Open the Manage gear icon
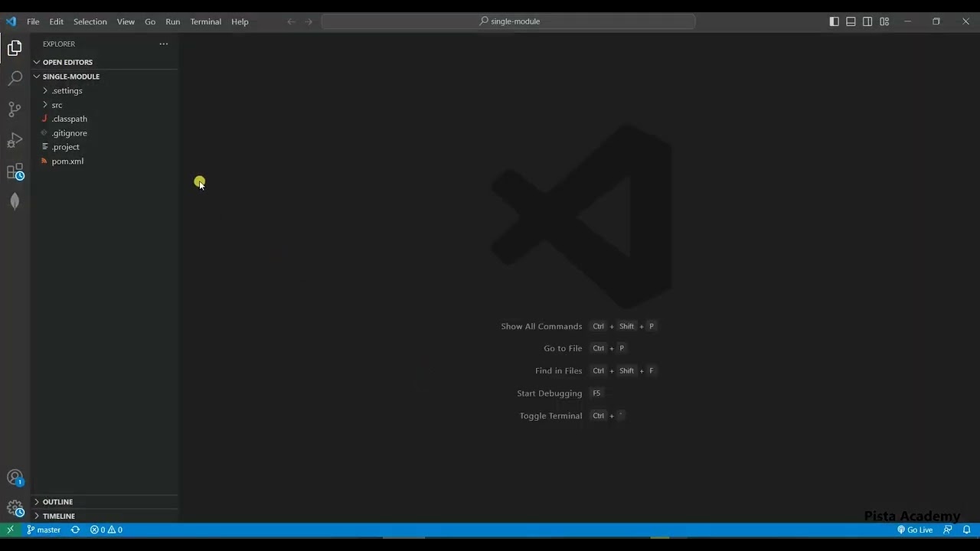Image resolution: width=980 pixels, height=551 pixels. 15,507
